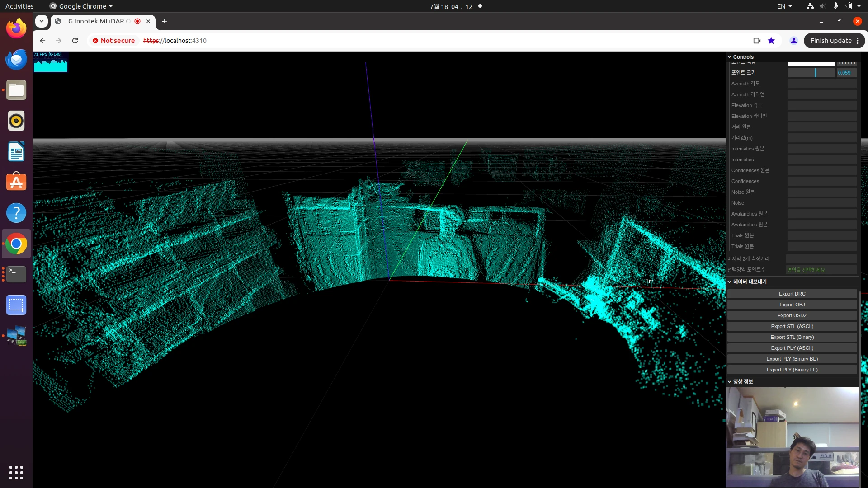The width and height of the screenshot is (868, 488).
Task: Click Export PLY (Binary LE) button
Action: point(792,370)
